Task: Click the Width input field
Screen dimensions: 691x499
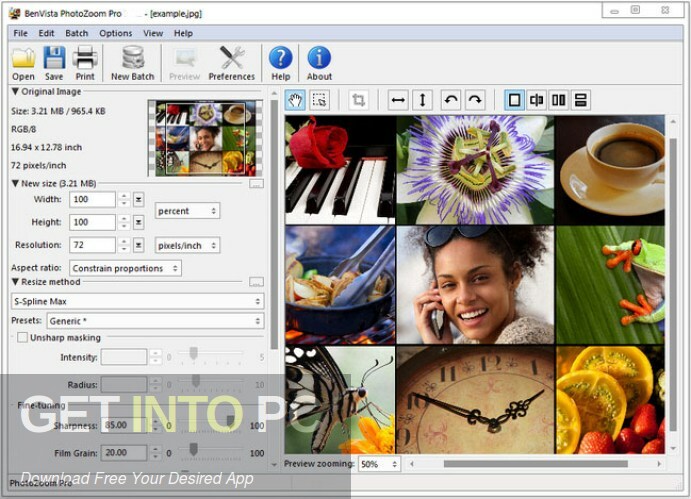Action: coord(93,200)
